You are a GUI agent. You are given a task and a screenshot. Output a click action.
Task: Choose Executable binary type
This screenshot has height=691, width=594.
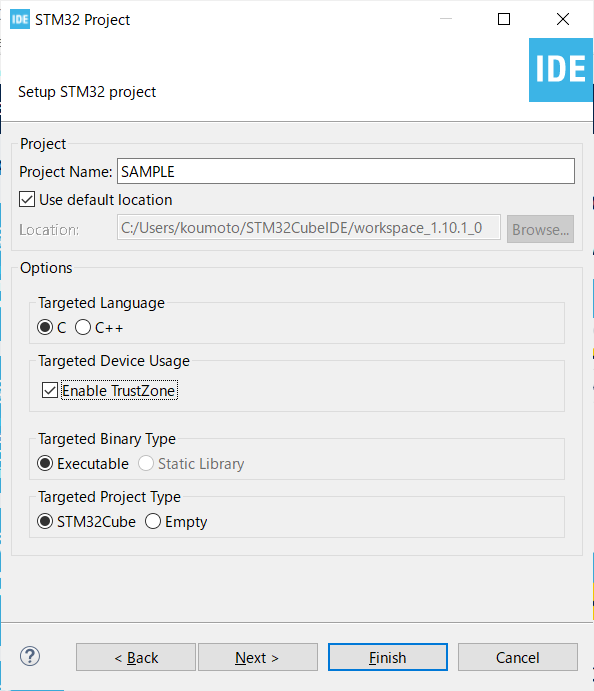tap(45, 463)
